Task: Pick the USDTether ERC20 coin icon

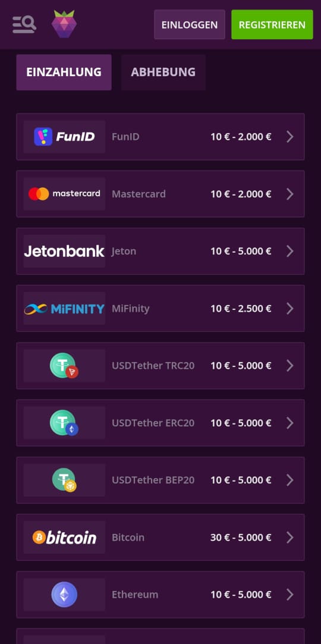Action: [x=64, y=423]
